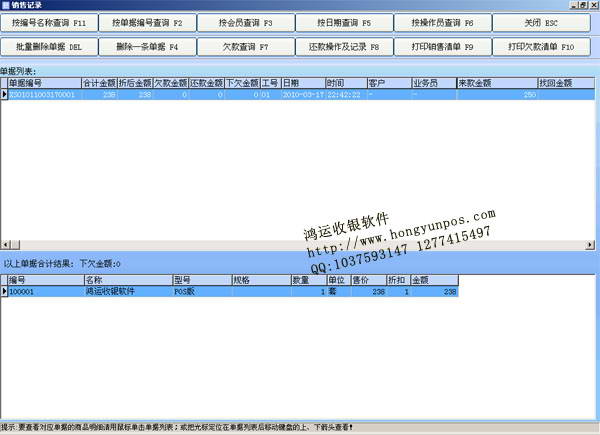Sort by 合计金额 column header
The height and width of the screenshot is (435, 600).
[99, 83]
